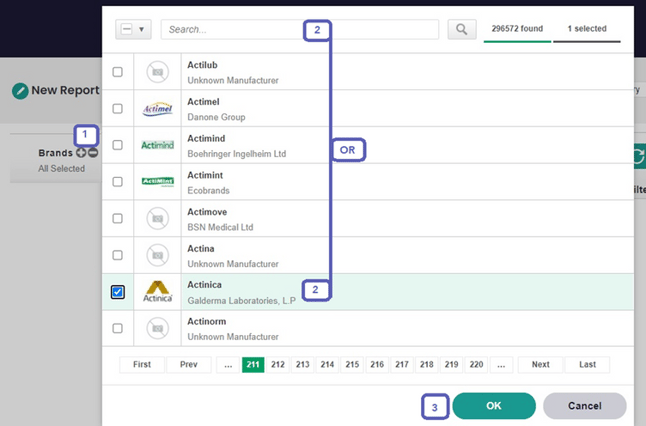The image size is (646, 426).
Task: Switch to the 296572 found tab
Action: [517, 29]
